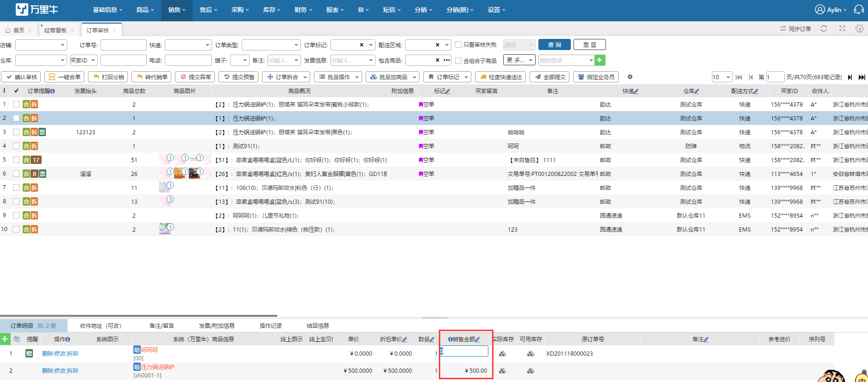This screenshot has height=382, width=868.
Task: Click the product thumbnail in order row 7
Action: 165,188
